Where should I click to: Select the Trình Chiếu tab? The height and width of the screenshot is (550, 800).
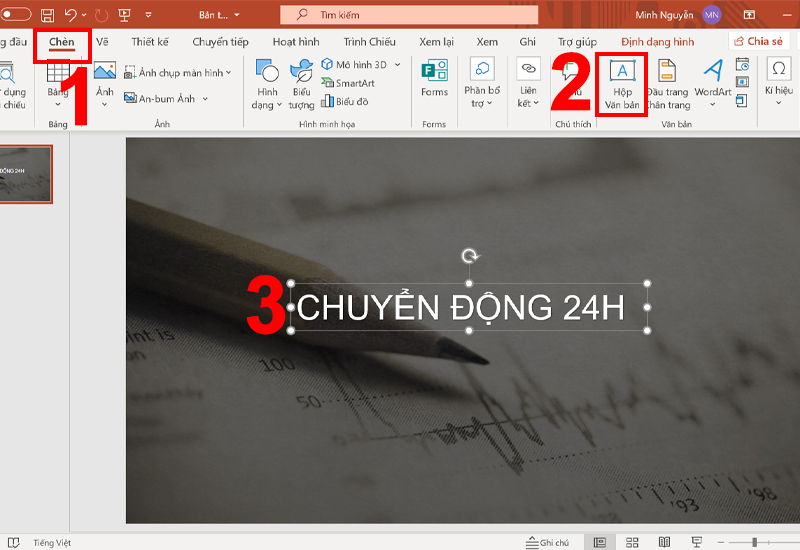369,42
